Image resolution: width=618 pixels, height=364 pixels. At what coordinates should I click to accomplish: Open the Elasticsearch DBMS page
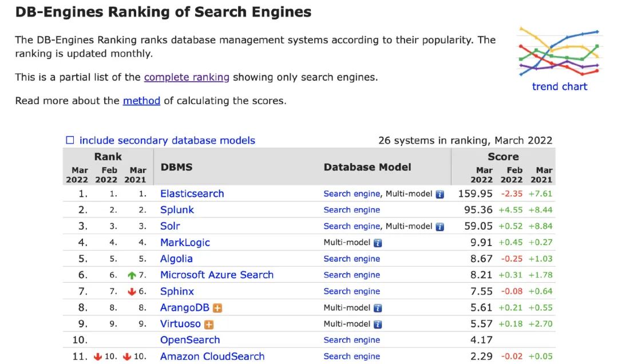tap(192, 193)
